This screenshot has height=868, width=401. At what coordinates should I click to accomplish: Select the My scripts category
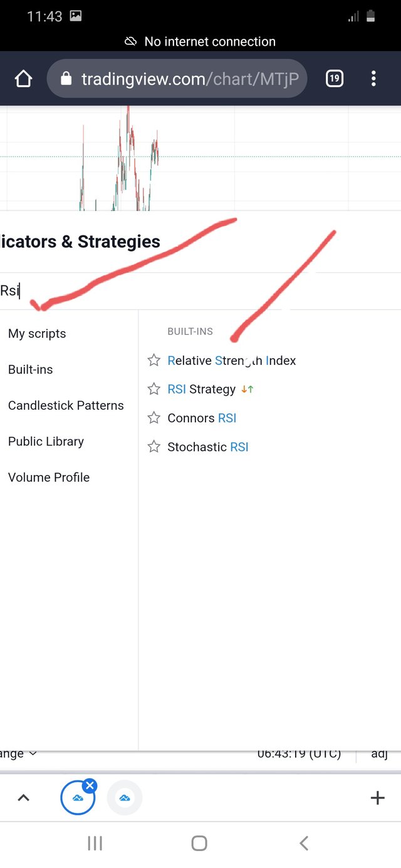37,334
